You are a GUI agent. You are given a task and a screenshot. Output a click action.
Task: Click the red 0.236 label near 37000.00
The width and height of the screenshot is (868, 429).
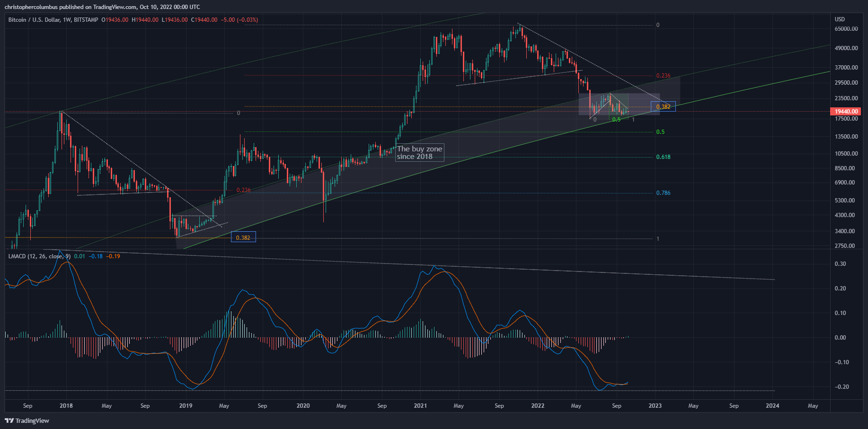pyautogui.click(x=663, y=76)
